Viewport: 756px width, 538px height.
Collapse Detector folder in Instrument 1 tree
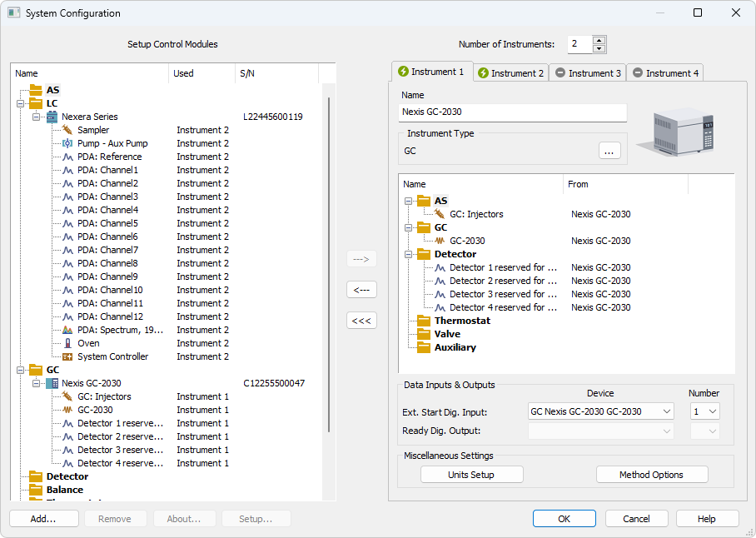pos(408,254)
